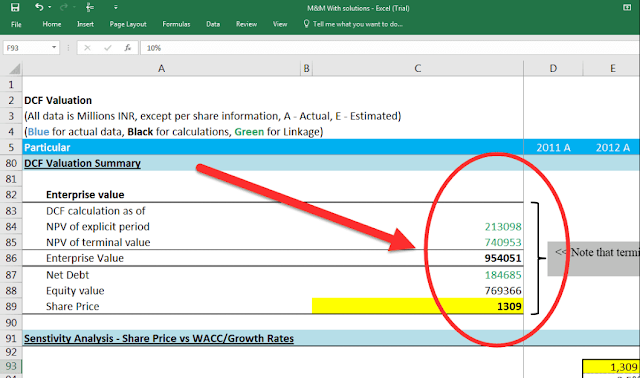Viewport: 640px width, 378px height.
Task: Click the yellow 1,309 cell in row 93
Action: pyautogui.click(x=611, y=367)
